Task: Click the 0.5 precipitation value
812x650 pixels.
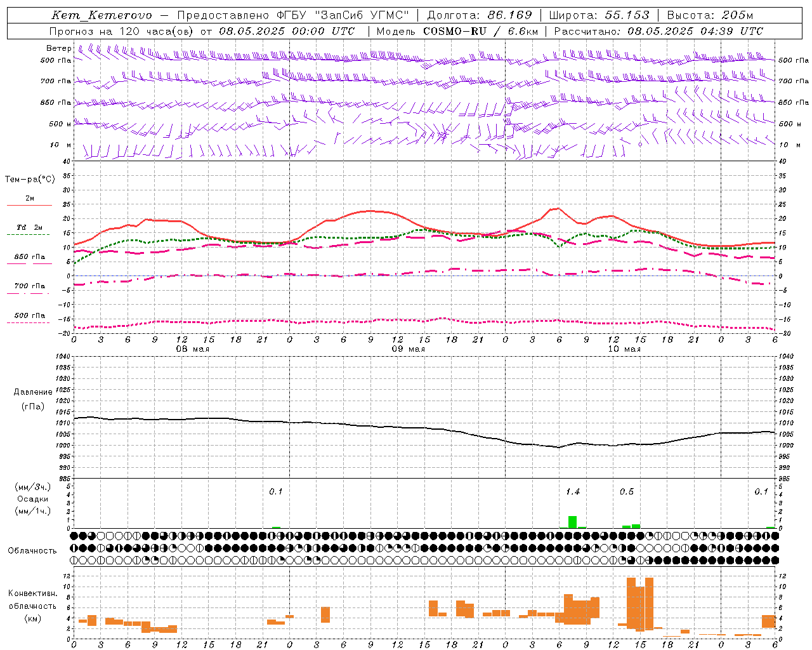Action: 626,492
